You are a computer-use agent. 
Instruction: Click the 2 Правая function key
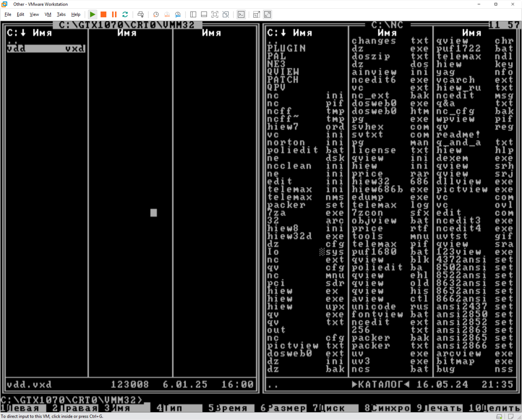75,408
